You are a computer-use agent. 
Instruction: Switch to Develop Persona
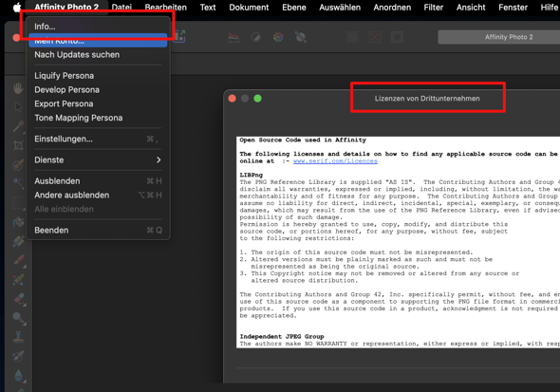point(98,89)
